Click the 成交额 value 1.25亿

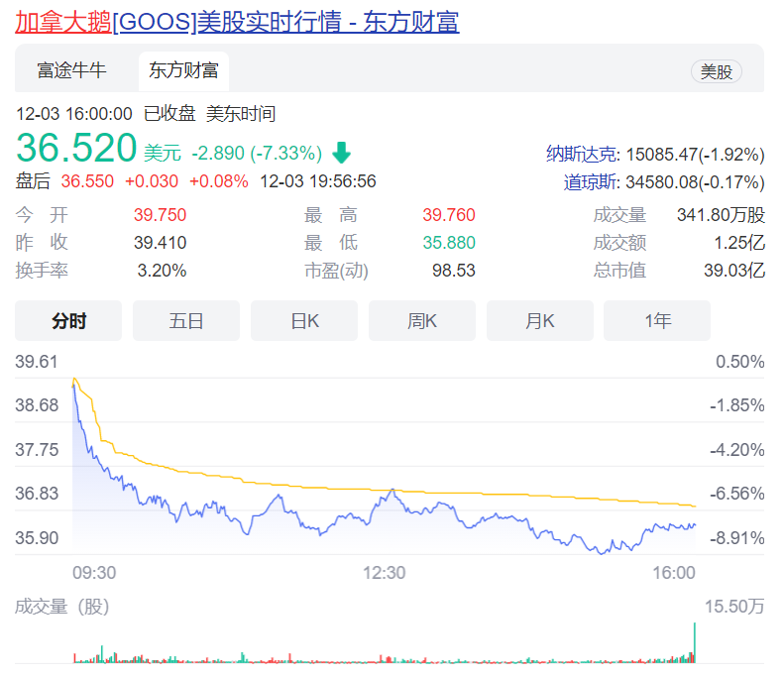(x=739, y=243)
